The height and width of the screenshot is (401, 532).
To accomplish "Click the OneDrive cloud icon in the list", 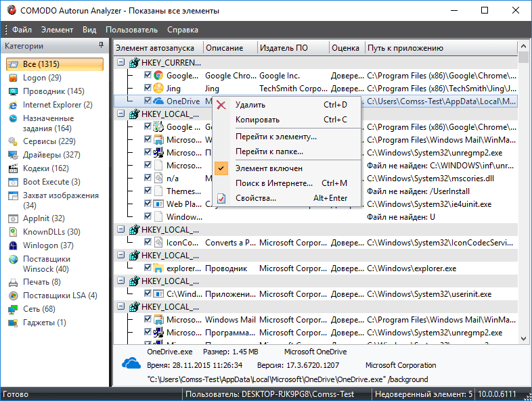I will click(158, 101).
